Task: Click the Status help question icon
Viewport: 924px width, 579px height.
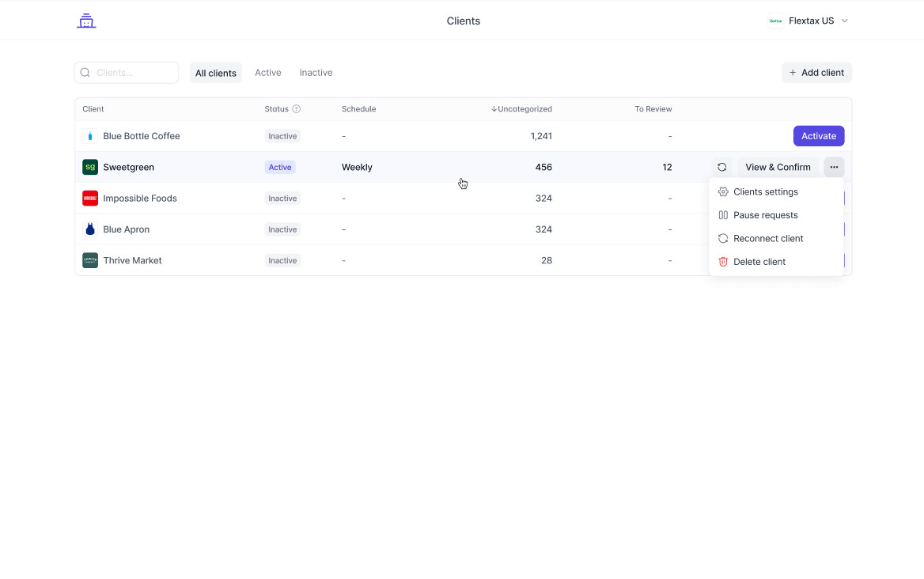Action: pos(297,109)
